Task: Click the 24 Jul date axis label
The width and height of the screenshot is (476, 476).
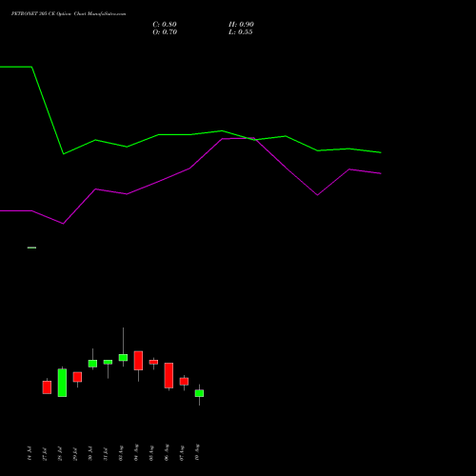Action: tap(30, 453)
